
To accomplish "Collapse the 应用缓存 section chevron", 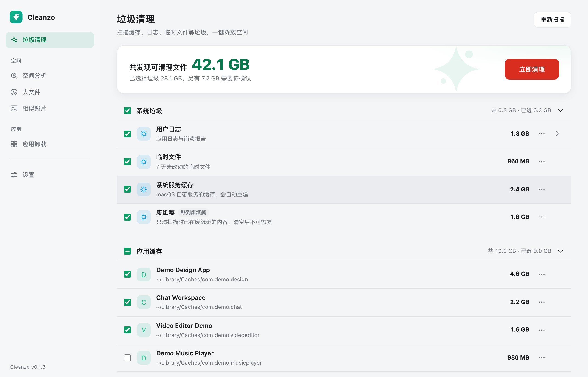I will (x=560, y=251).
